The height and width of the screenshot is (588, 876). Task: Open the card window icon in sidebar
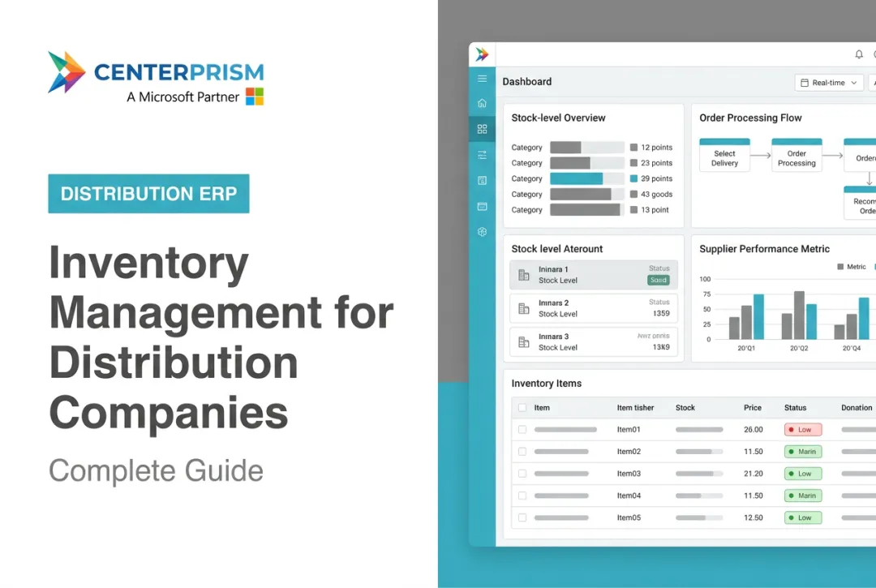(x=482, y=206)
